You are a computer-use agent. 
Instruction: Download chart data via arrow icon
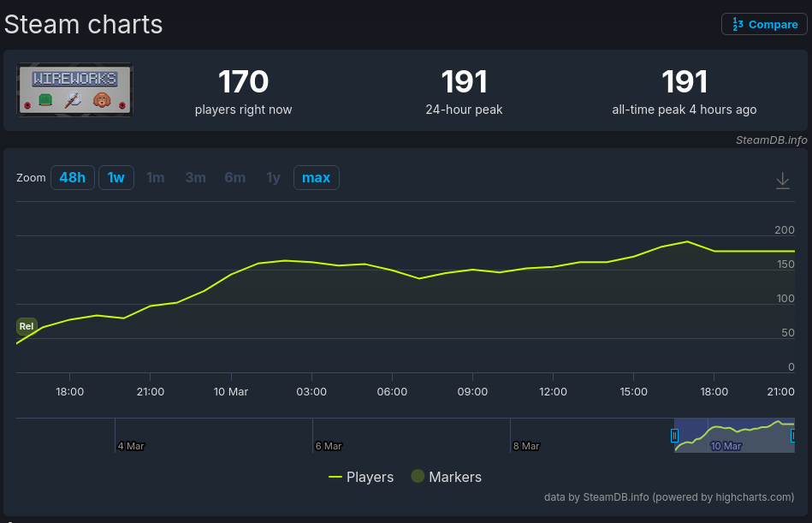783,181
